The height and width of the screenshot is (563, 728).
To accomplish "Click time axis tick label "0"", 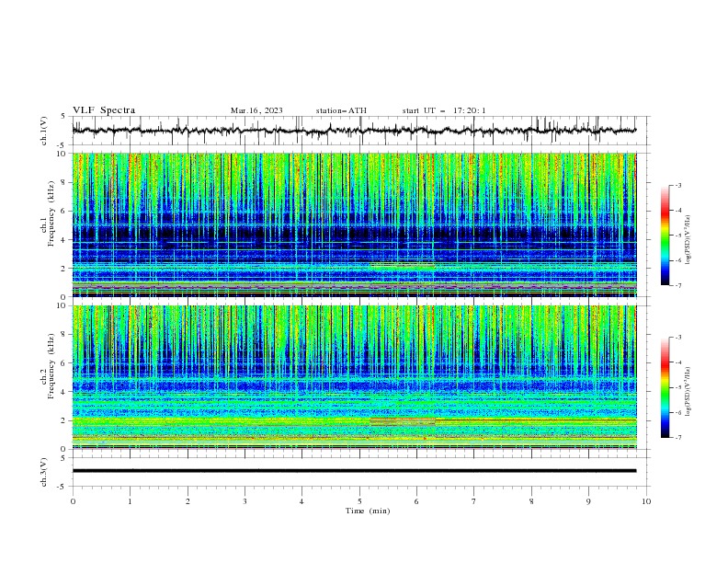I will point(73,501).
